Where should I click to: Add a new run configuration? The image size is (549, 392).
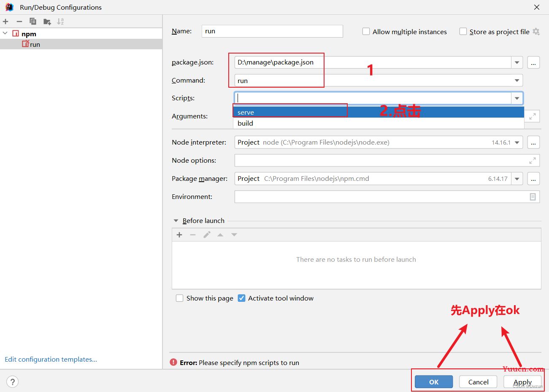[5, 21]
